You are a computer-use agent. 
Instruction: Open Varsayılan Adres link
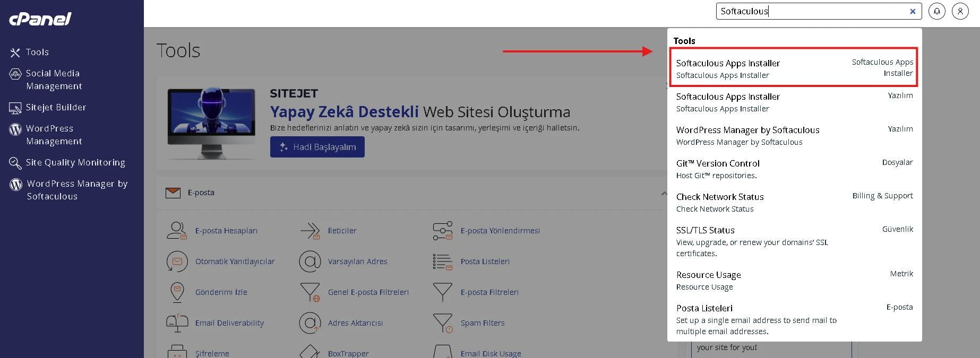coord(357,261)
